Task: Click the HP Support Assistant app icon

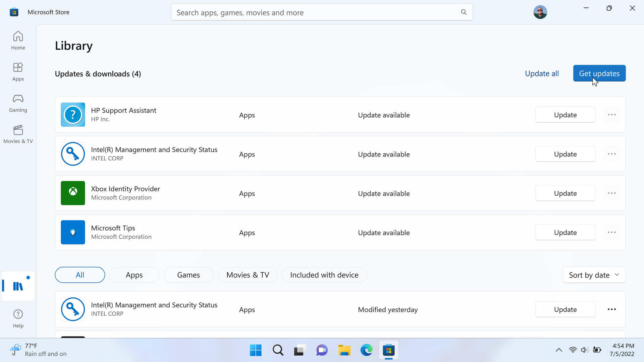Action: (73, 115)
